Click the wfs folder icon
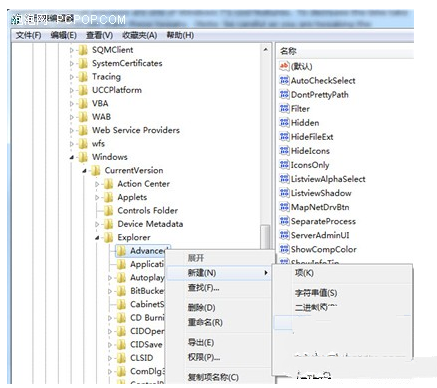Screen dimensions: 437x388 [x=83, y=144]
